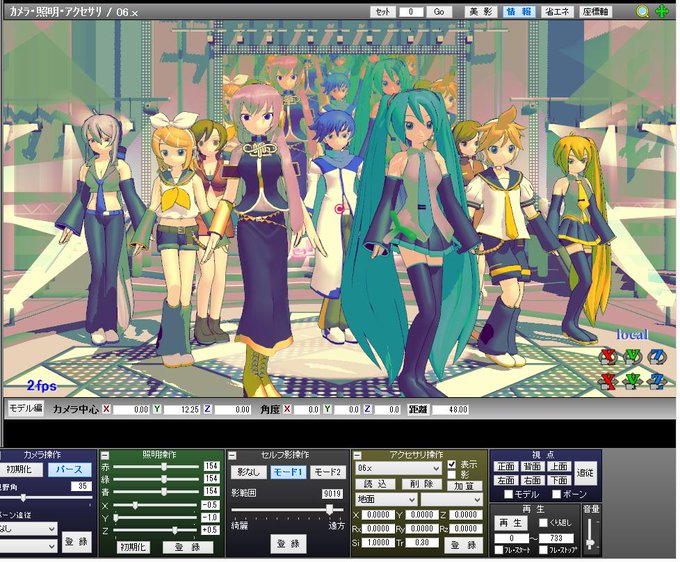
Task: Click the 追従 follow button
Action: coord(585,473)
